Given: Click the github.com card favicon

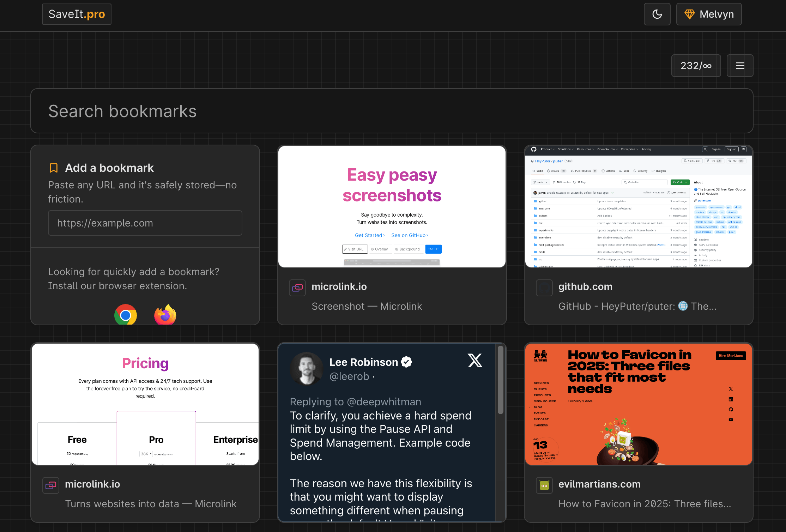Looking at the screenshot, I should coord(544,288).
